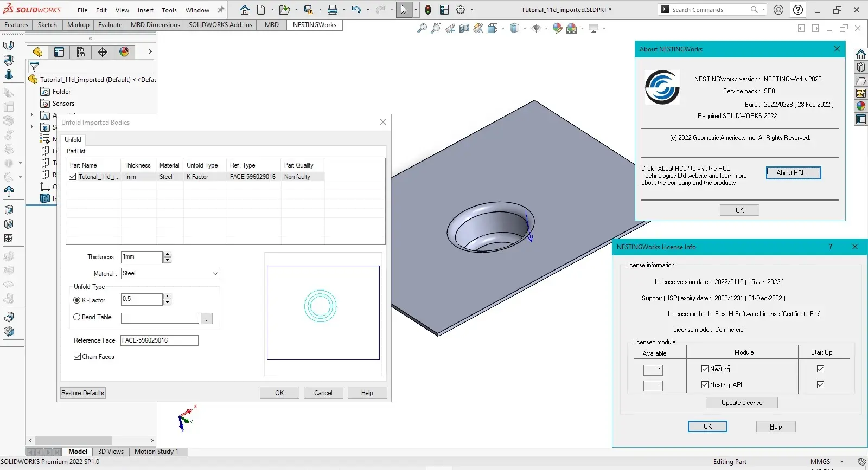The width and height of the screenshot is (868, 470).
Task: Click the filter funnel icon in the feature tree
Action: 35,67
